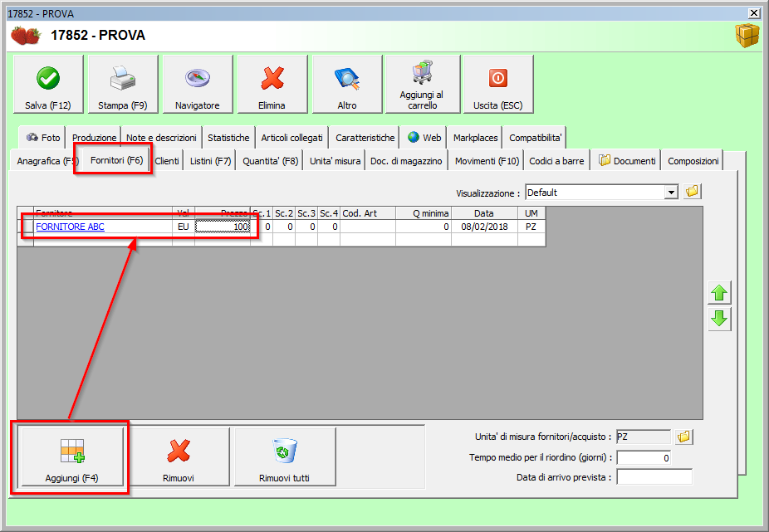Click the strawberry icon in the header
Screen dimensions: 769x532
pyautogui.click(x=26, y=36)
